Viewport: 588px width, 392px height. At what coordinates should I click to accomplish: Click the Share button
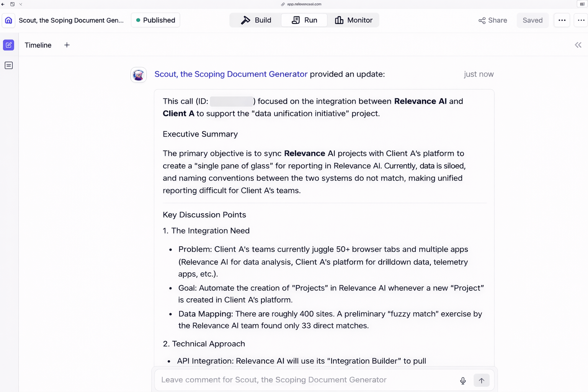[x=493, y=20]
